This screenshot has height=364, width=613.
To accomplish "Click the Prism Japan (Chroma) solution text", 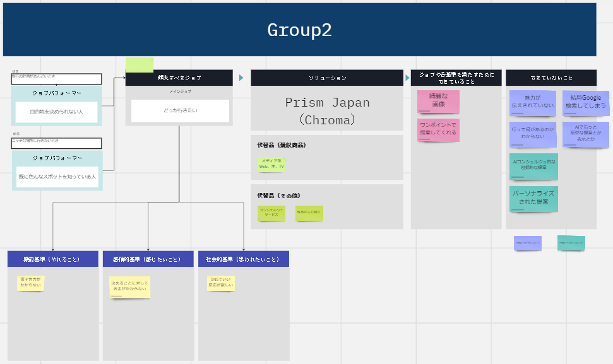I will point(327,110).
